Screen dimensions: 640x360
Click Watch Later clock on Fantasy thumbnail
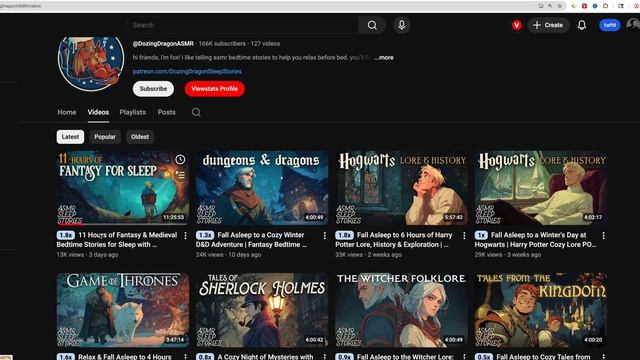180,160
